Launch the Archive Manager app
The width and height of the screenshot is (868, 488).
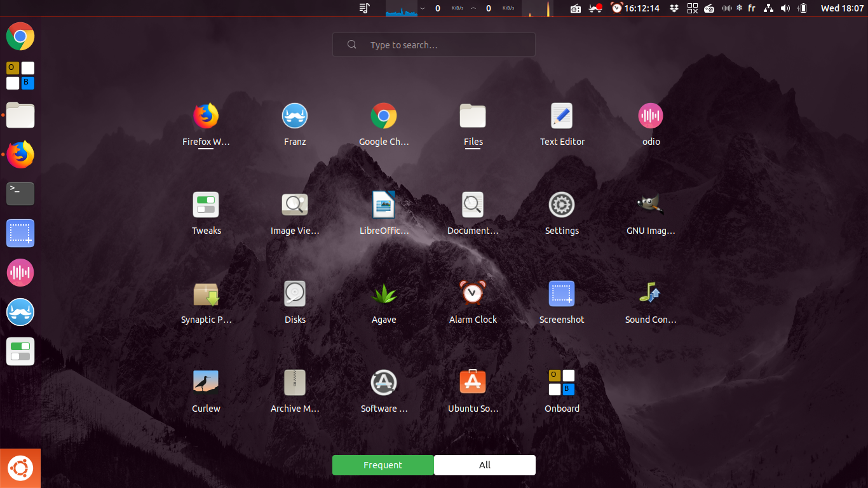(x=295, y=391)
